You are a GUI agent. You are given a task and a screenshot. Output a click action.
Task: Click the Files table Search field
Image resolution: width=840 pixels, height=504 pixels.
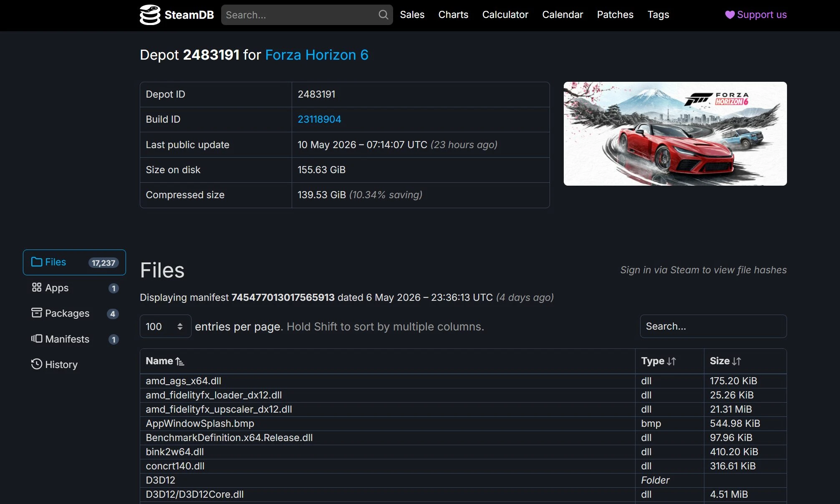click(x=713, y=326)
